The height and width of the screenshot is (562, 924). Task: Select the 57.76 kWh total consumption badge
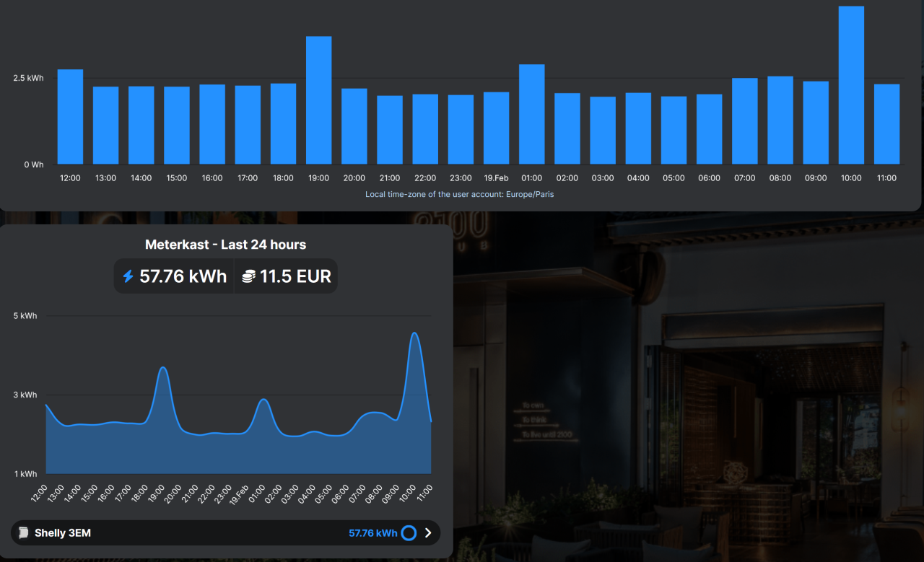tap(175, 276)
